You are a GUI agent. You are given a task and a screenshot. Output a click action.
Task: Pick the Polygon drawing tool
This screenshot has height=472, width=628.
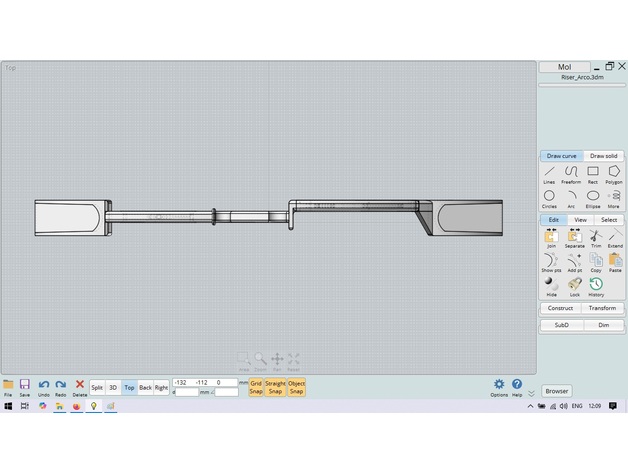613,173
